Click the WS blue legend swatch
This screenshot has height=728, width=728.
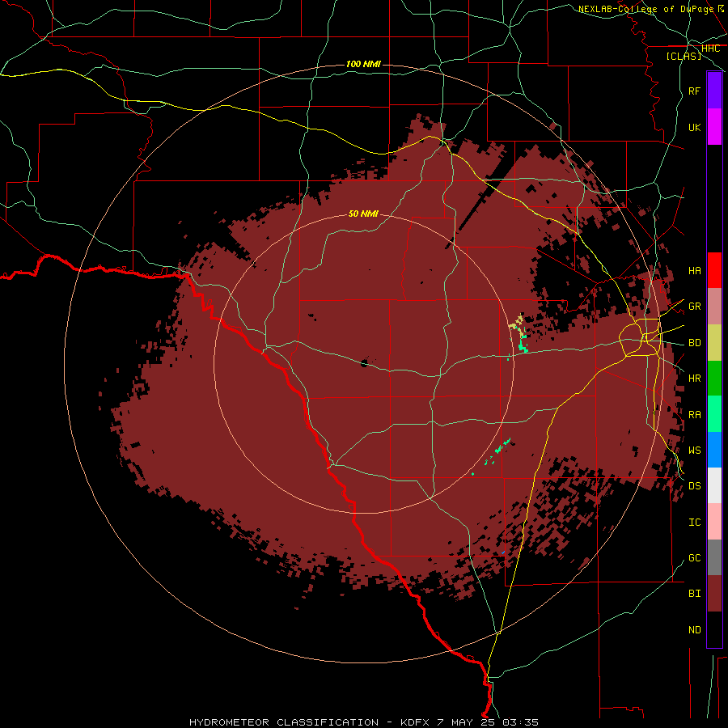pos(714,450)
